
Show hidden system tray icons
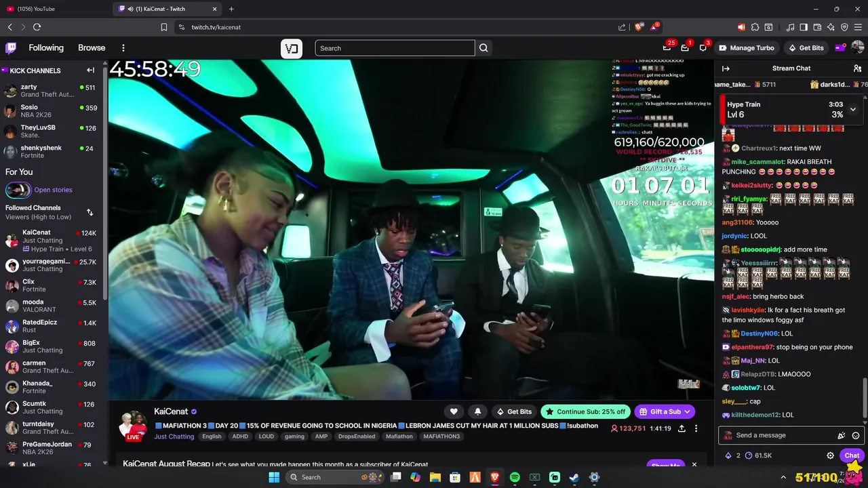[x=783, y=477]
